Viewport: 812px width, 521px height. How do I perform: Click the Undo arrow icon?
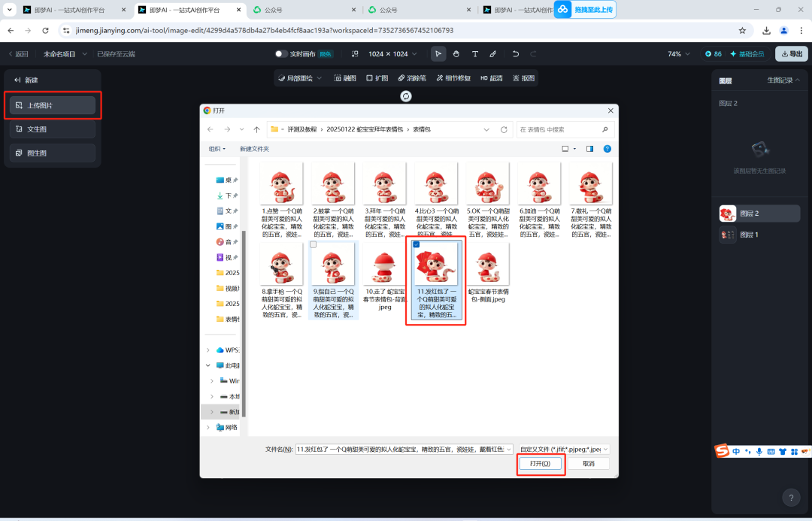515,53
